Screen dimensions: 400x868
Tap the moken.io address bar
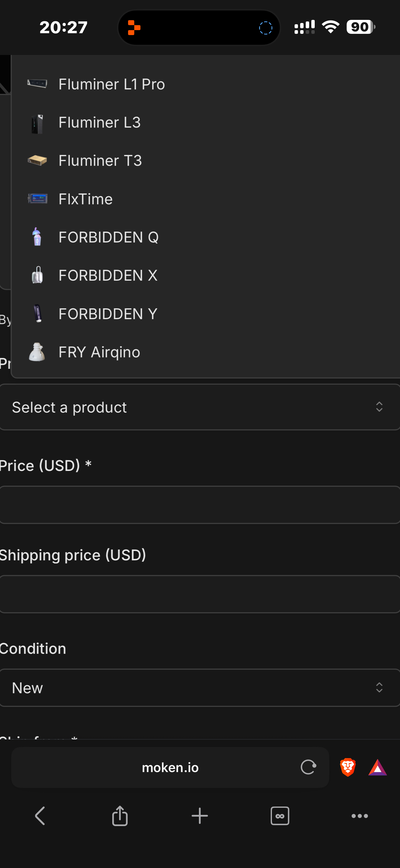pos(170,767)
